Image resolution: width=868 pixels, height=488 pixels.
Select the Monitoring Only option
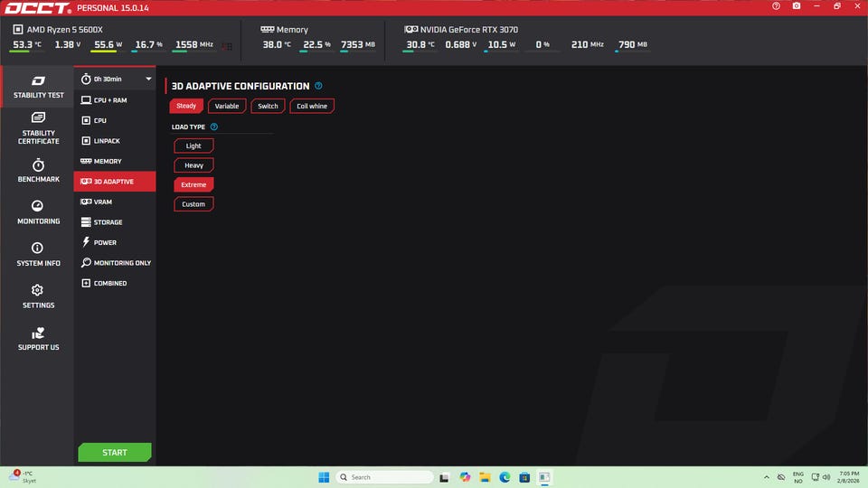pos(115,263)
